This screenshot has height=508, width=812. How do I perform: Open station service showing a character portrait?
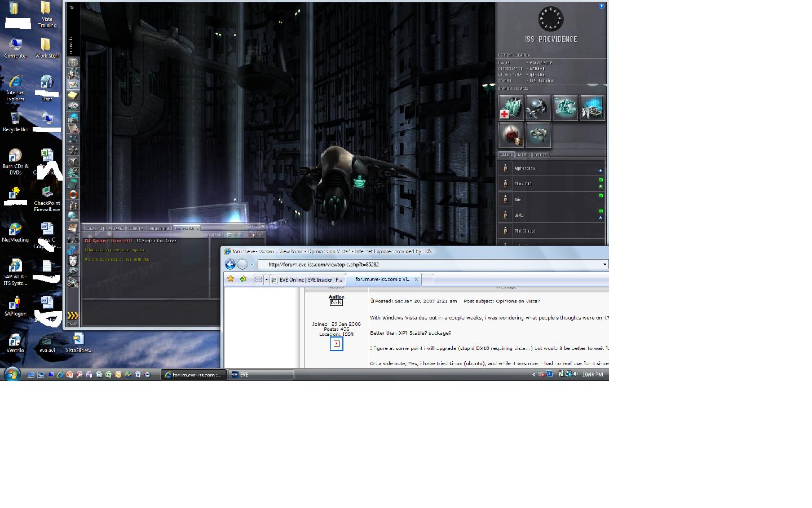click(511, 135)
